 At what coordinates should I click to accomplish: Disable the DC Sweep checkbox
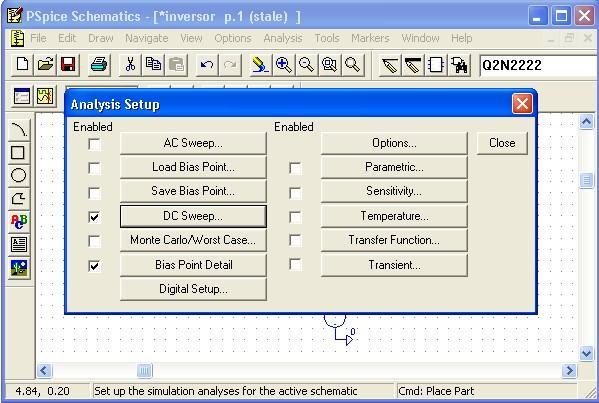pos(94,217)
